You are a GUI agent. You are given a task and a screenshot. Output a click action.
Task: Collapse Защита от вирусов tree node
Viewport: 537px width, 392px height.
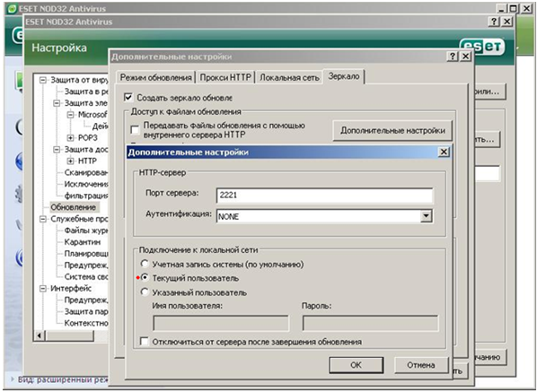(43, 80)
